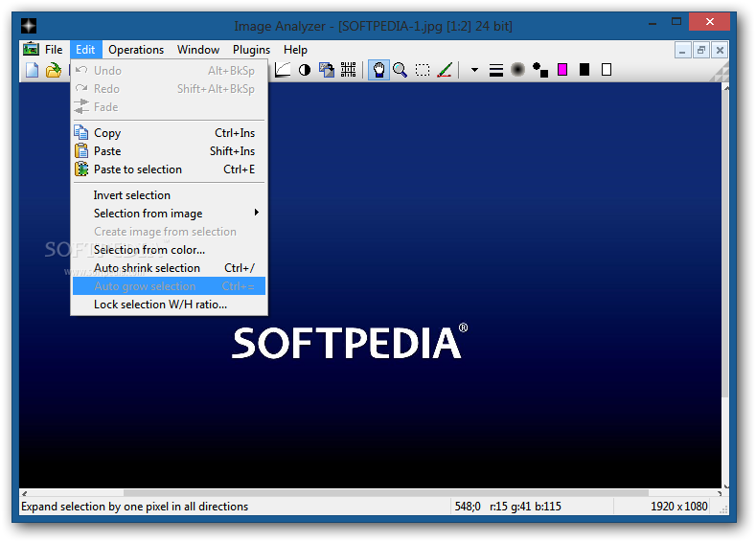Image resolution: width=756 pixels, height=542 pixels.
Task: Choose Lock selection W/H ratio...
Action: click(169, 305)
